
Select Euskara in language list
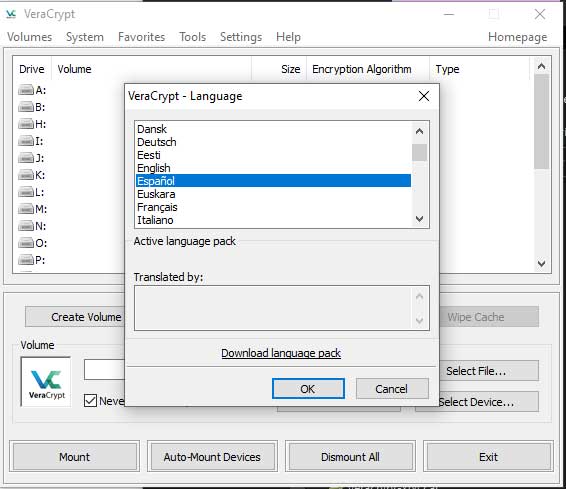[x=273, y=194]
